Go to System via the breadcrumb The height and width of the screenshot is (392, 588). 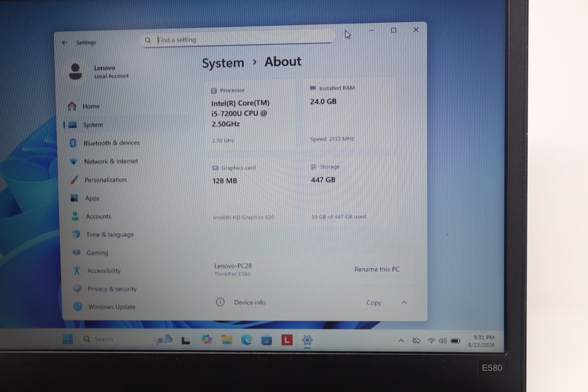223,63
